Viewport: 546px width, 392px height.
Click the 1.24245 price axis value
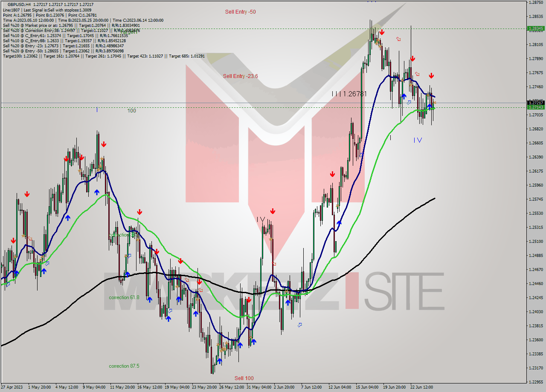(x=536, y=297)
